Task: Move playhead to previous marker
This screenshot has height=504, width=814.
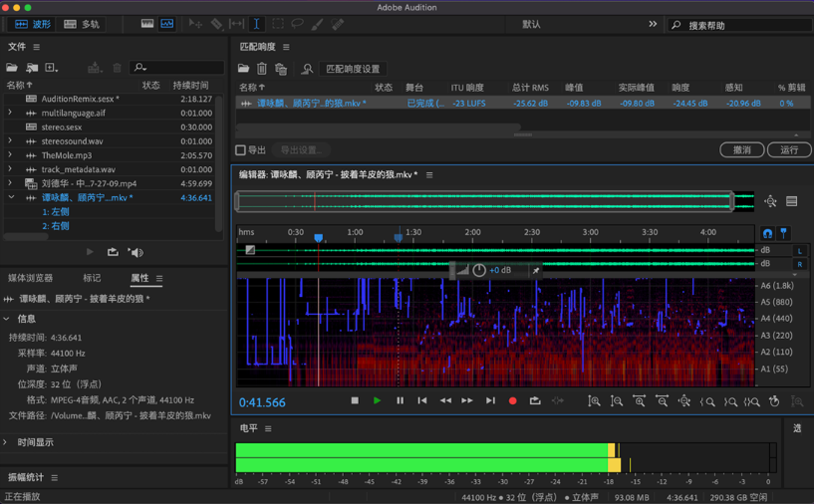Action: click(422, 400)
